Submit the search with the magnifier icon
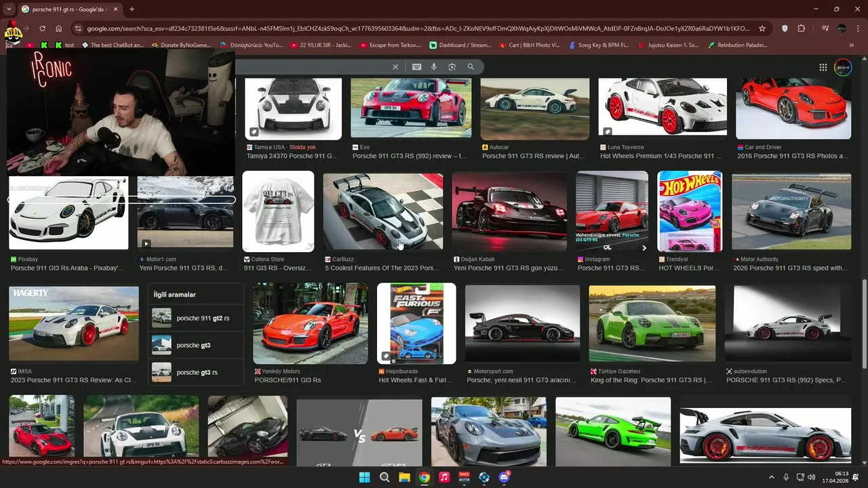Image resolution: width=868 pixels, height=488 pixels. click(471, 67)
